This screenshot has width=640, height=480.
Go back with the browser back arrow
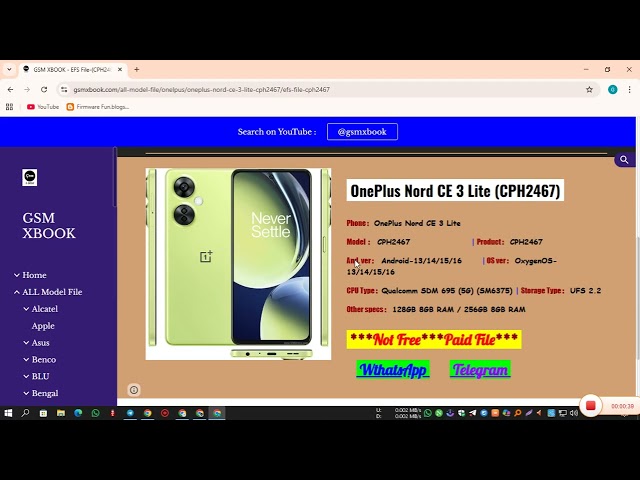tap(10, 89)
